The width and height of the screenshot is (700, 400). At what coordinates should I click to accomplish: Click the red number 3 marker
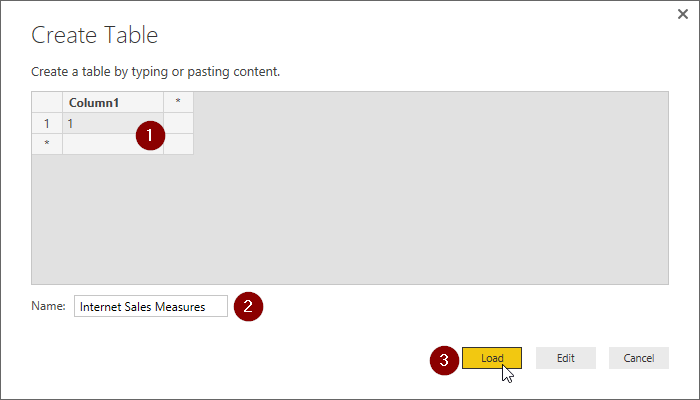click(444, 359)
